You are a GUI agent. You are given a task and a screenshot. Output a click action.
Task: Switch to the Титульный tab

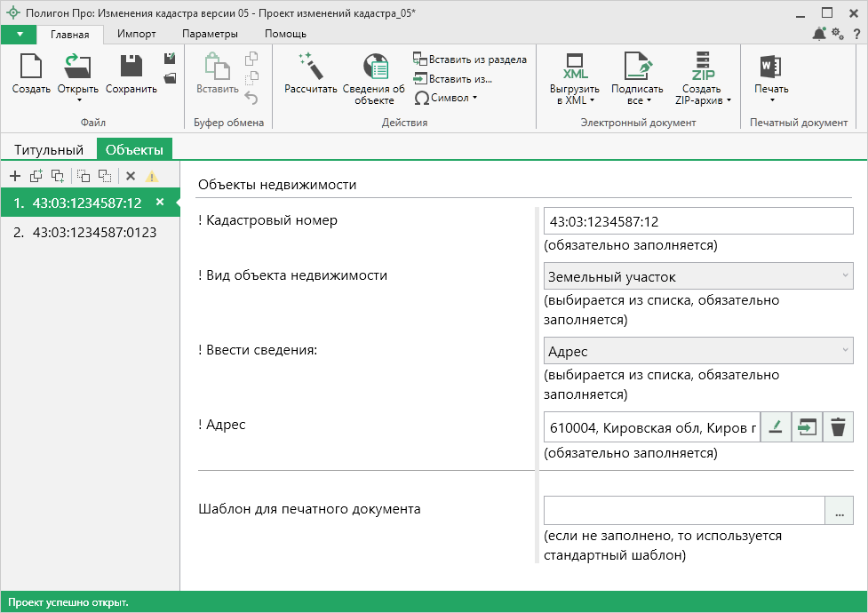pos(48,150)
